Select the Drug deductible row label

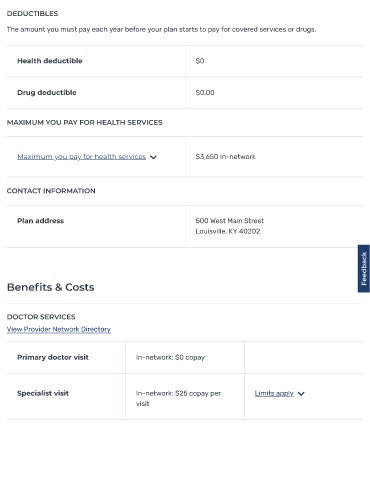click(x=47, y=92)
